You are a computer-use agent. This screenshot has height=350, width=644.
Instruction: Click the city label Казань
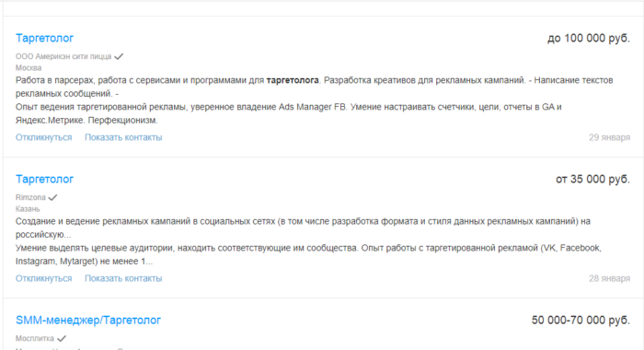coord(28,209)
